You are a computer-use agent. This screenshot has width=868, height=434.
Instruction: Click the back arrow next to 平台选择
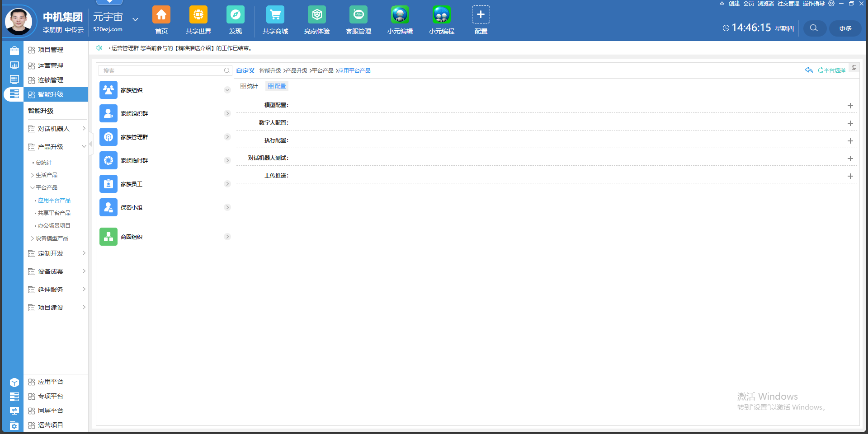point(808,70)
